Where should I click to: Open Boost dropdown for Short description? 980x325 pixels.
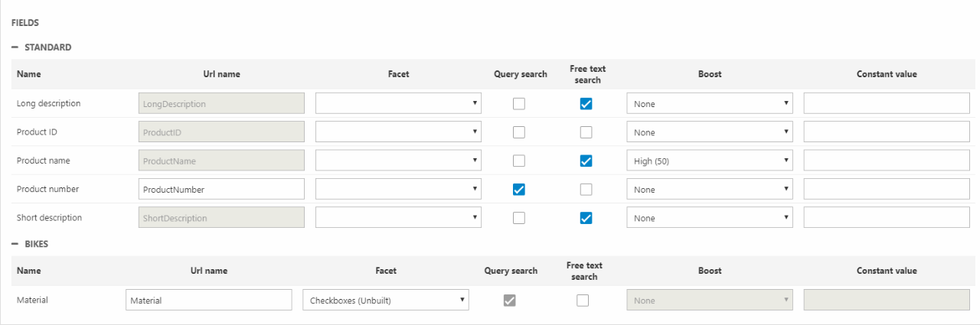pyautogui.click(x=709, y=218)
